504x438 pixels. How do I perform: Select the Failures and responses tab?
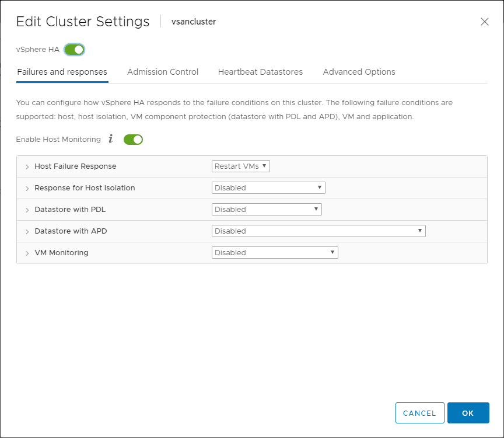[x=62, y=72]
